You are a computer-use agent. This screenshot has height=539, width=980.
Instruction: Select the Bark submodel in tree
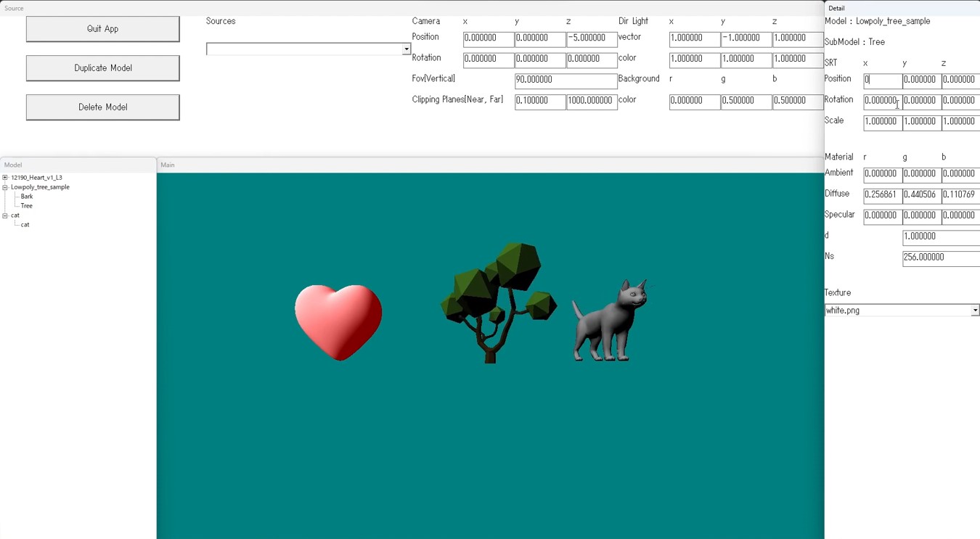27,197
